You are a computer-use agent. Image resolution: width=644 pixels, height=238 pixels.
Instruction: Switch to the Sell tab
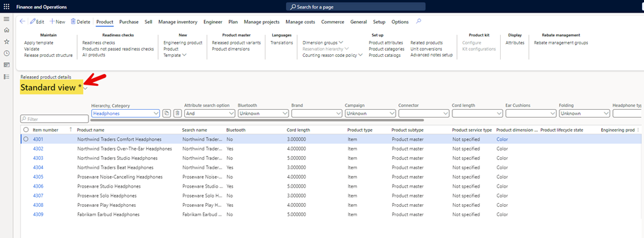click(x=149, y=22)
